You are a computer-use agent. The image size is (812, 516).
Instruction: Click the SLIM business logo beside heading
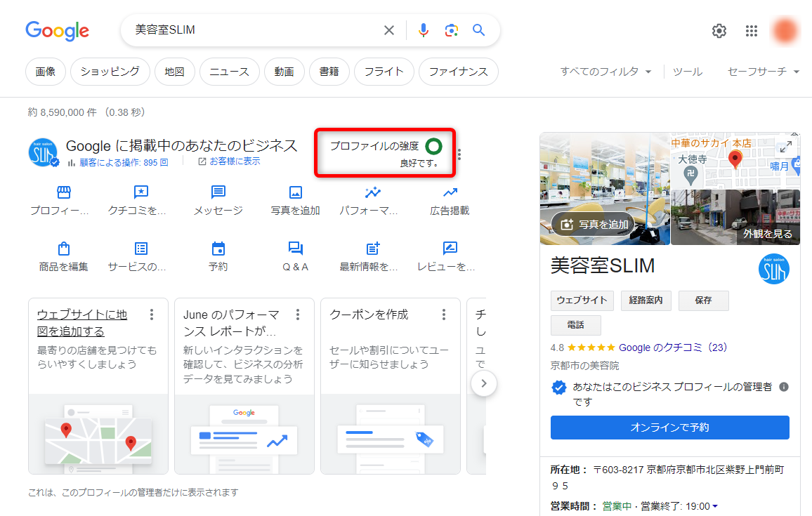44,153
